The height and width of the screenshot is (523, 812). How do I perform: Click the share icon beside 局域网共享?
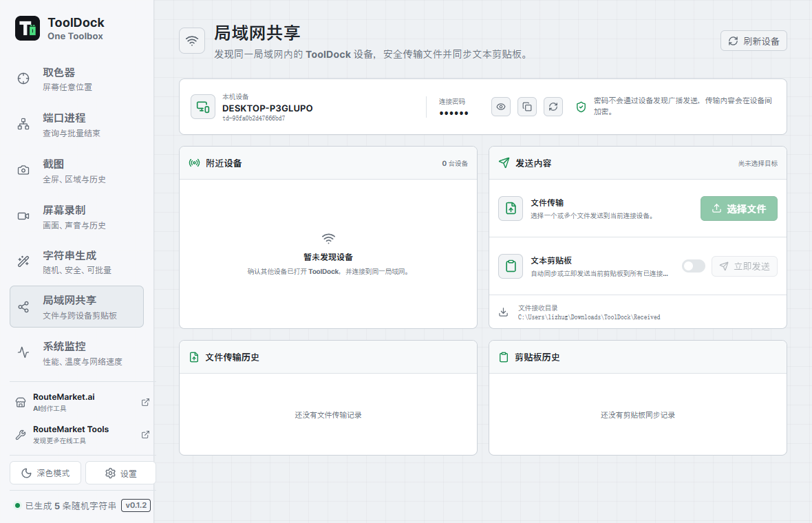click(23, 307)
